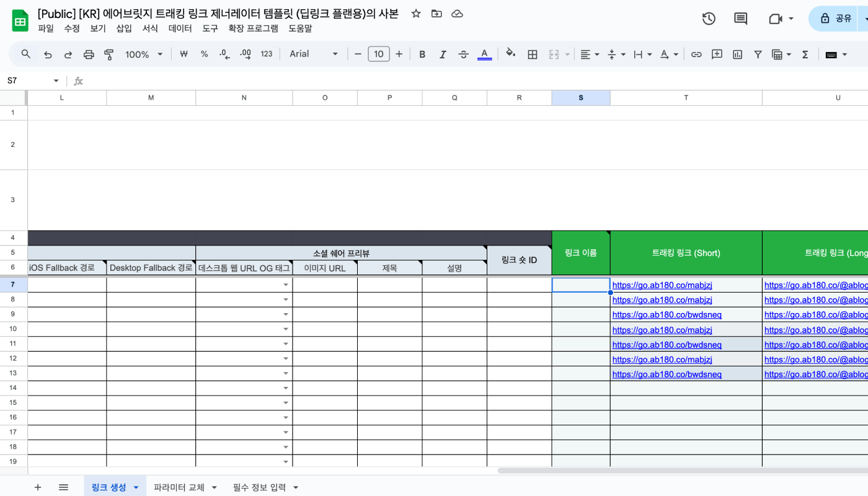Open input tools keyboard dropdown

point(836,54)
